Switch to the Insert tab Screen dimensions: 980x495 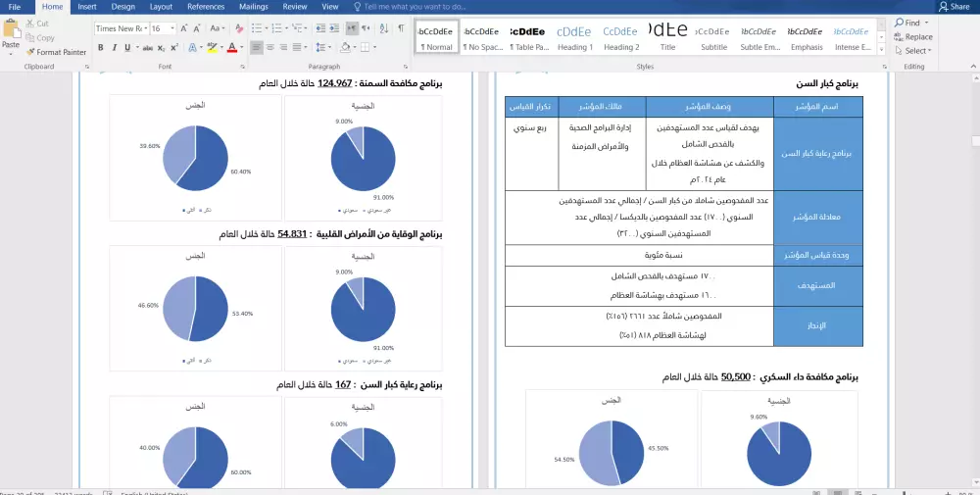point(87,7)
